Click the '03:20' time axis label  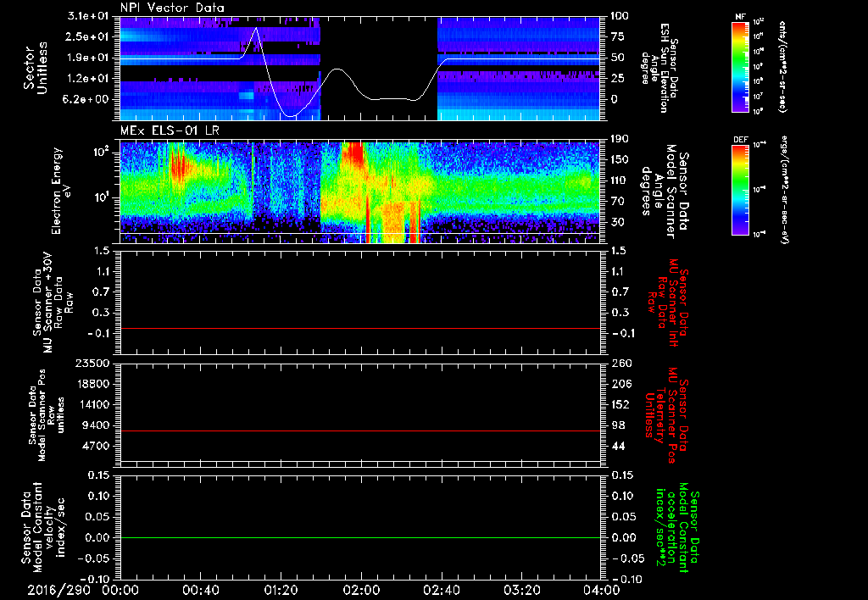[521, 591]
